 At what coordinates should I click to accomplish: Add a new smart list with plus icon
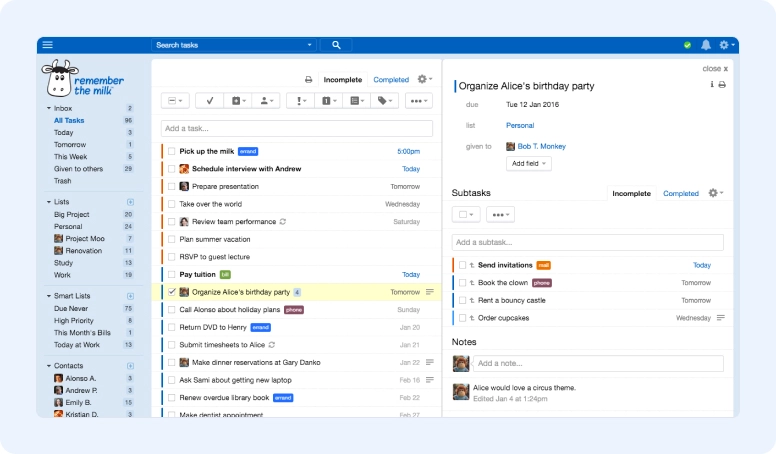click(x=130, y=296)
